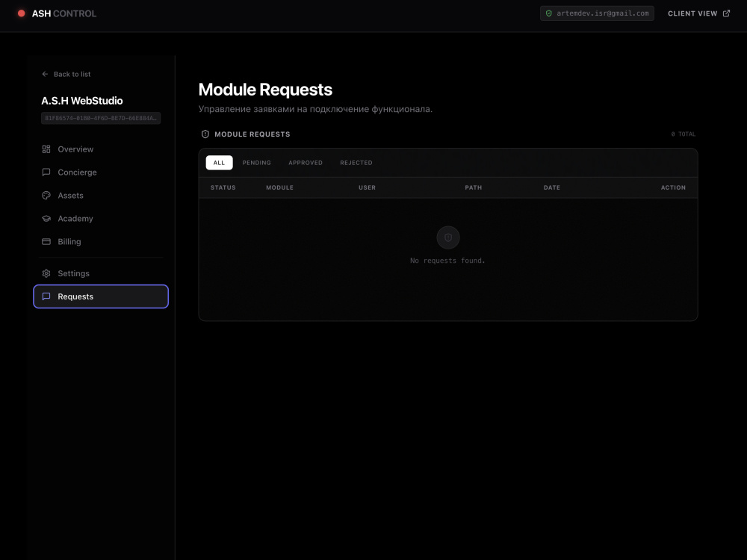
Task: Click the project ID 81F86574 badge
Action: point(101,118)
